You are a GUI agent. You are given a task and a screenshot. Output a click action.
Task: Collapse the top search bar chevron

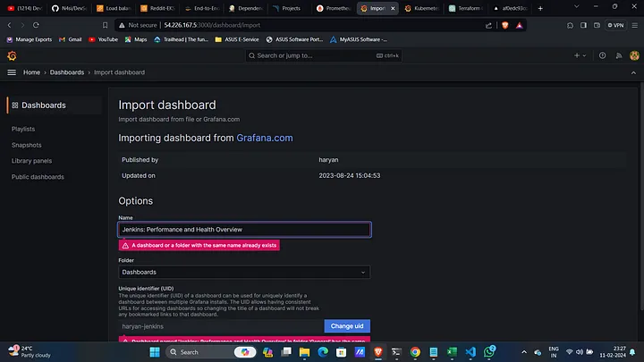633,72
